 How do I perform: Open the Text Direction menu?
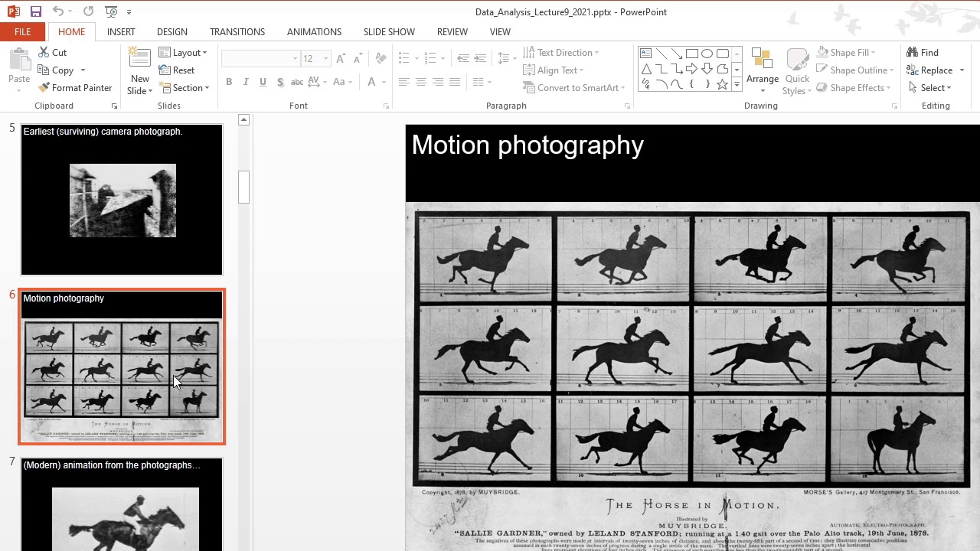561,53
